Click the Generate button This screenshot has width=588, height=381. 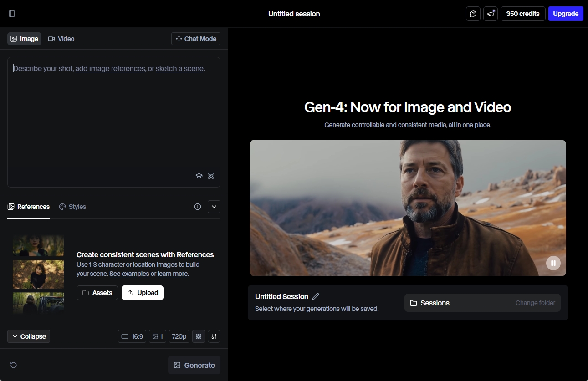pyautogui.click(x=194, y=365)
